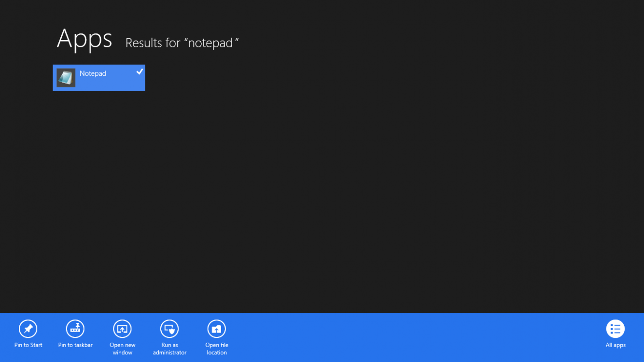The width and height of the screenshot is (644, 362).
Task: Click the 'Apps' heading
Action: coord(84,39)
